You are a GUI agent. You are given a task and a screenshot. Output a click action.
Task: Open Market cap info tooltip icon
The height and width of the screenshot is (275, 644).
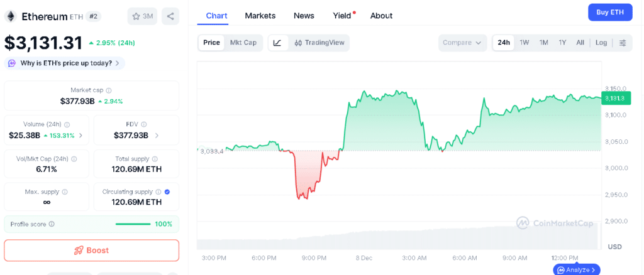tap(109, 90)
